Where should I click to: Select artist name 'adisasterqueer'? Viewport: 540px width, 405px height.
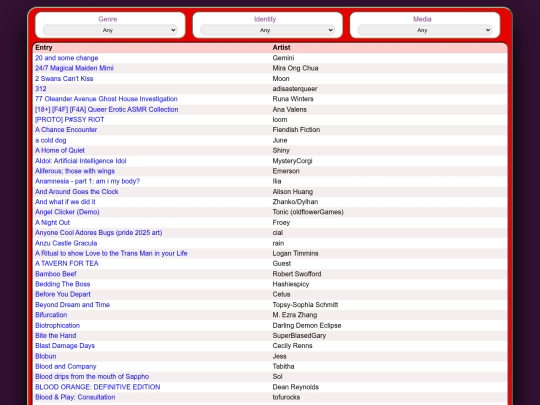point(295,89)
